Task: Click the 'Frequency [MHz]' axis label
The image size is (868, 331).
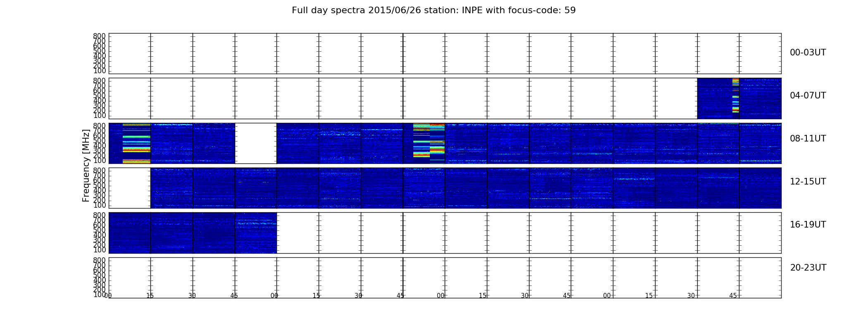Action: tap(86, 165)
